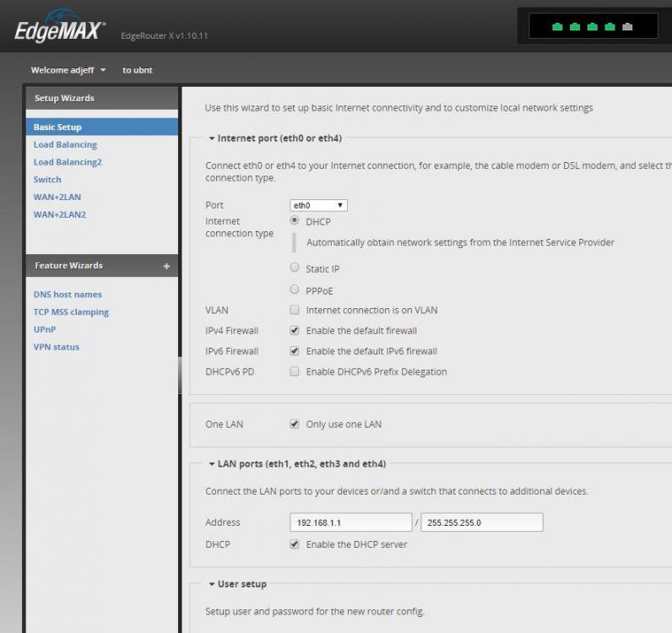Open the VPN status feature wizard
The width and height of the screenshot is (672, 633).
tap(57, 347)
